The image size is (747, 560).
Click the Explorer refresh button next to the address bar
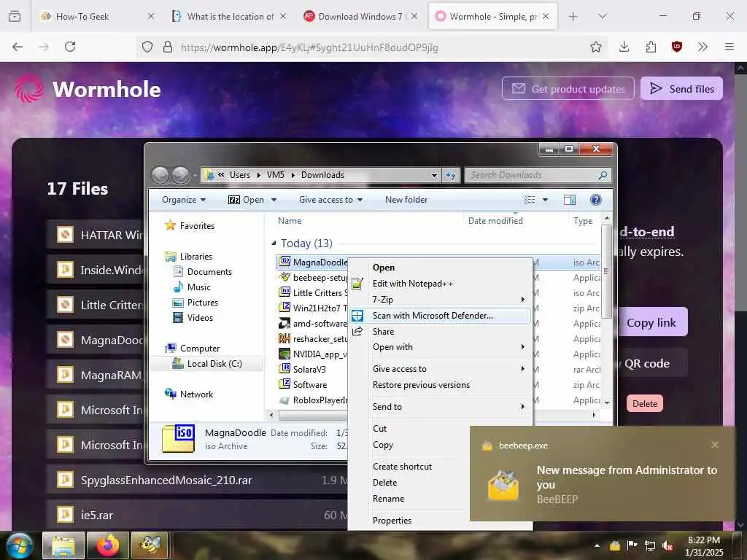451,175
